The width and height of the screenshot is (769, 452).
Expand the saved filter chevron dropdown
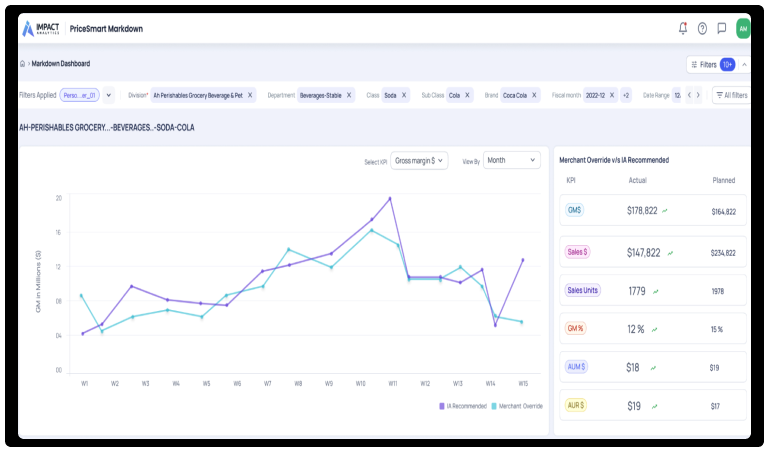pos(109,95)
